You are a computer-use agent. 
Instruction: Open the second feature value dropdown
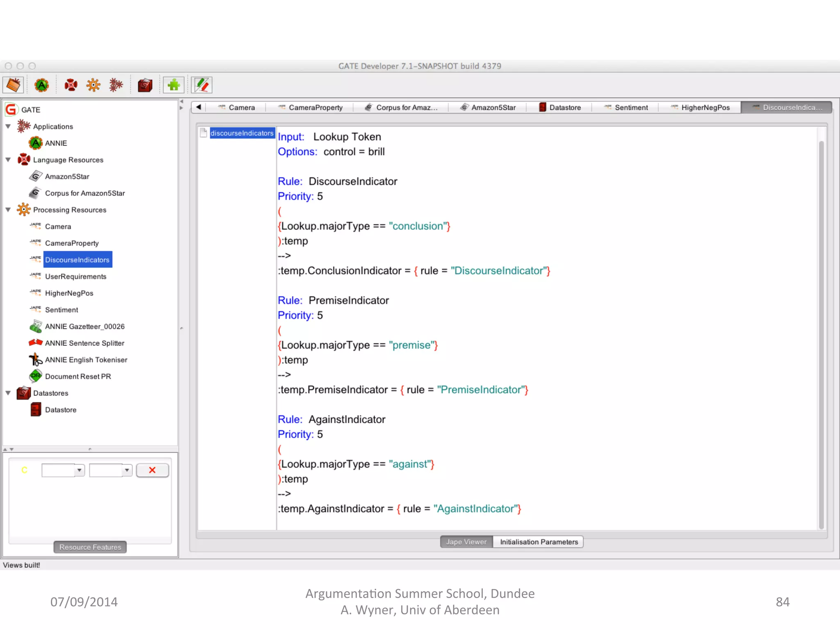127,470
